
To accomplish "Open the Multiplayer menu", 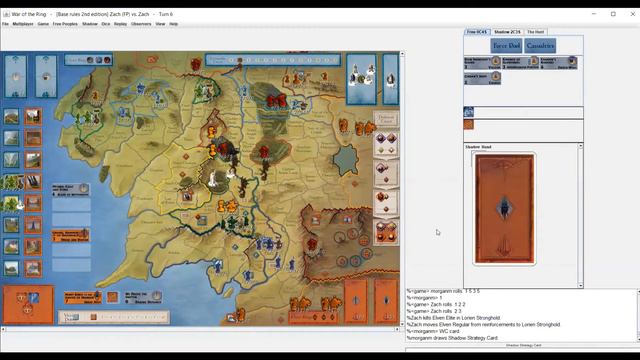I will click(23, 24).
